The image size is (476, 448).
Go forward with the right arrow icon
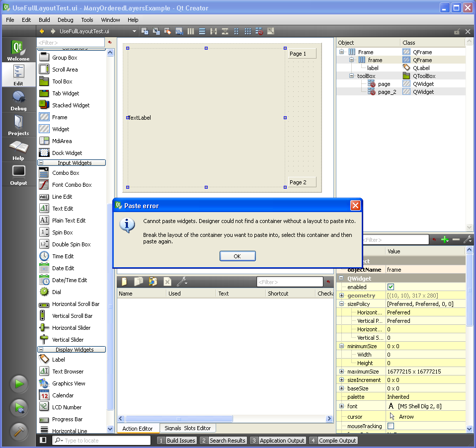coord(53,31)
